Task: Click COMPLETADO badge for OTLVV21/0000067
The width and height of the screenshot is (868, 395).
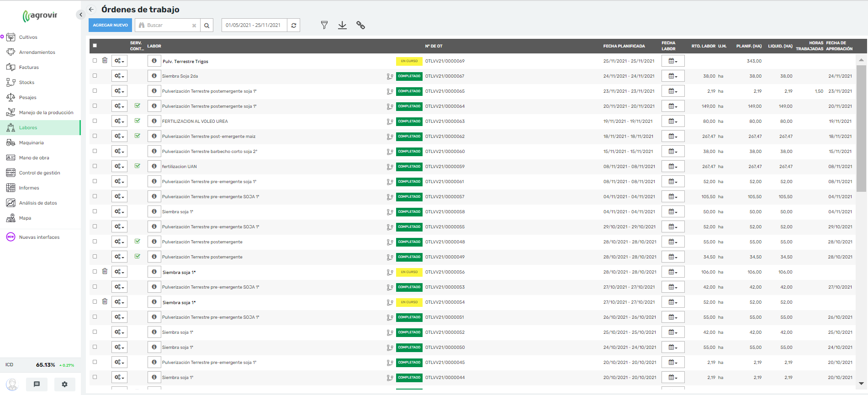Action: (x=409, y=76)
